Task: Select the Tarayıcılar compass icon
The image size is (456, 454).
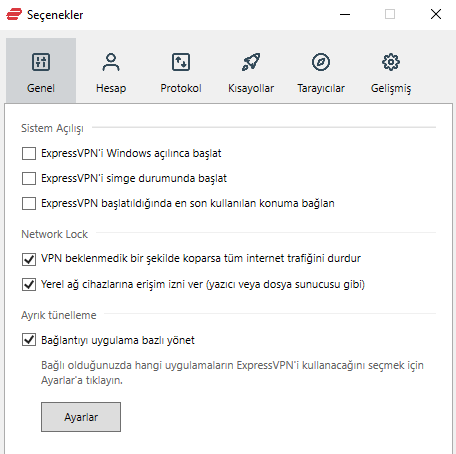Action: click(321, 62)
